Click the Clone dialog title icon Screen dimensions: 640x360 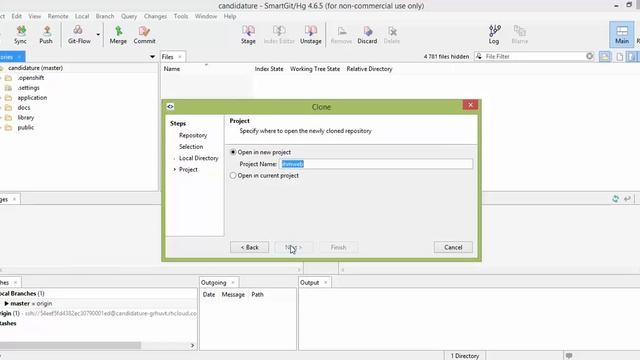pyautogui.click(x=170, y=107)
